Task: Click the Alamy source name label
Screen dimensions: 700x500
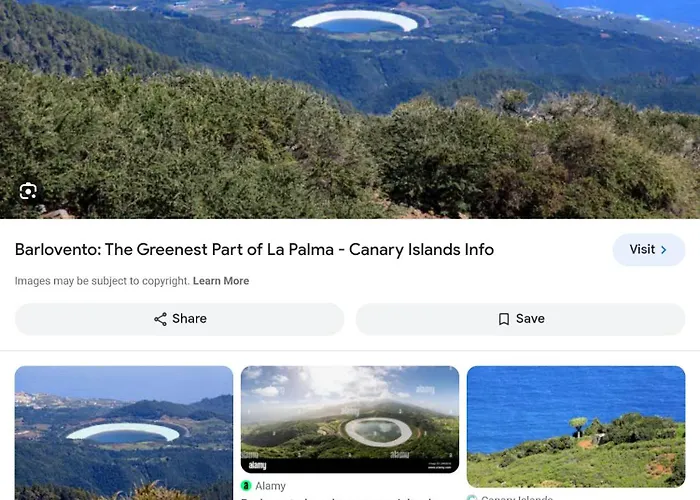Action: (271, 486)
